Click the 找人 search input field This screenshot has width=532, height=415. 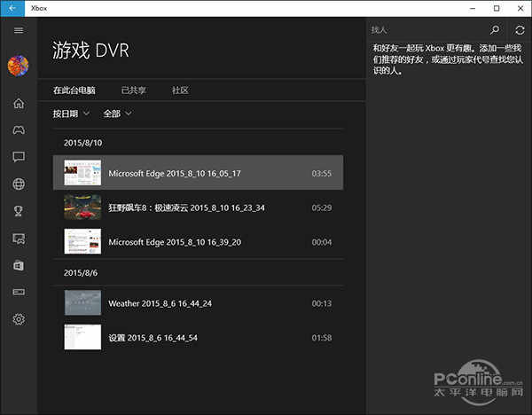point(426,30)
